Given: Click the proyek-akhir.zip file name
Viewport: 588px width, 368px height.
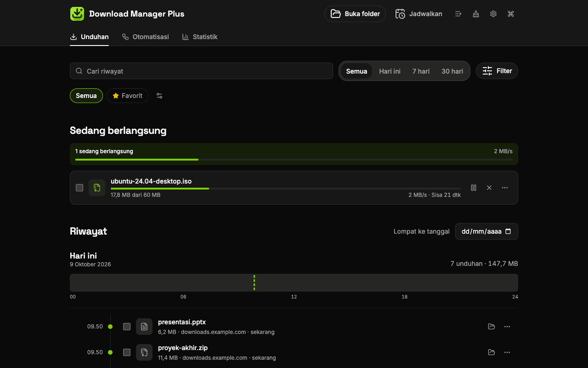Looking at the screenshot, I should coord(183,348).
